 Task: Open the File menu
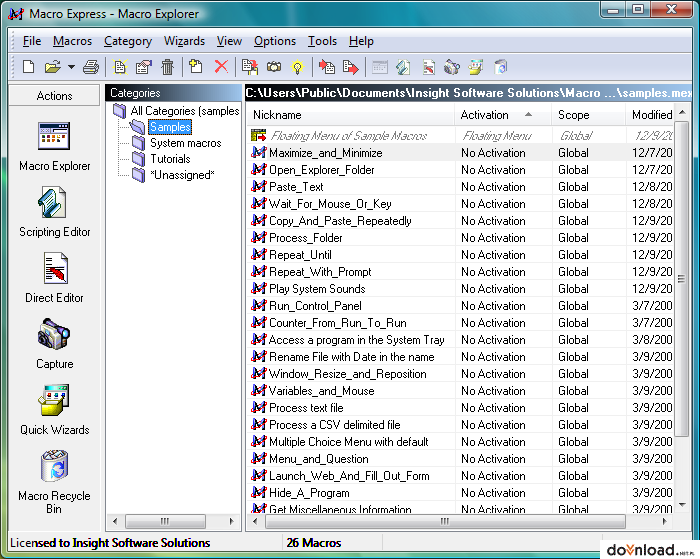coord(32,41)
